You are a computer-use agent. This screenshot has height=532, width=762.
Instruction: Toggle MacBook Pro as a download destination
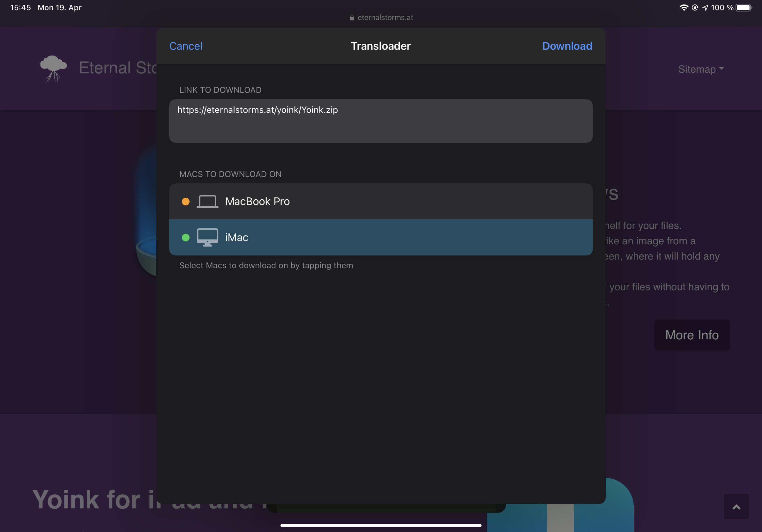point(380,201)
